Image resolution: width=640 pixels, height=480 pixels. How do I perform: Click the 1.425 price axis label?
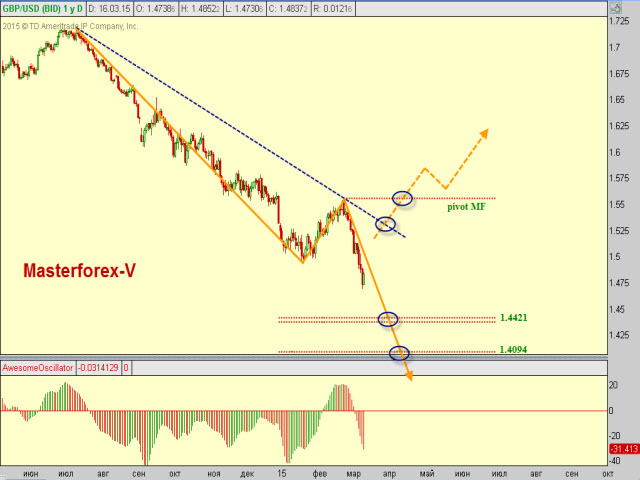619,335
